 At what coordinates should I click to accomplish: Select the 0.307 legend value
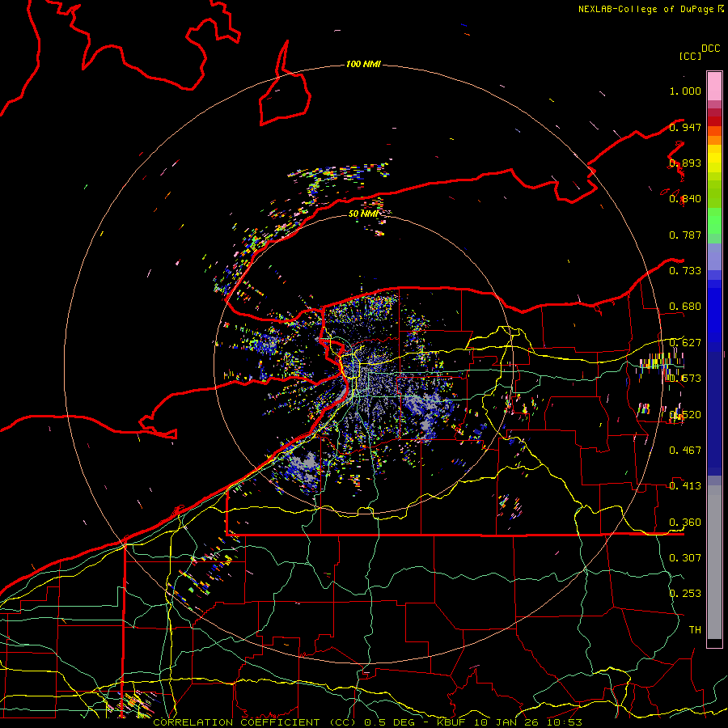(685, 557)
